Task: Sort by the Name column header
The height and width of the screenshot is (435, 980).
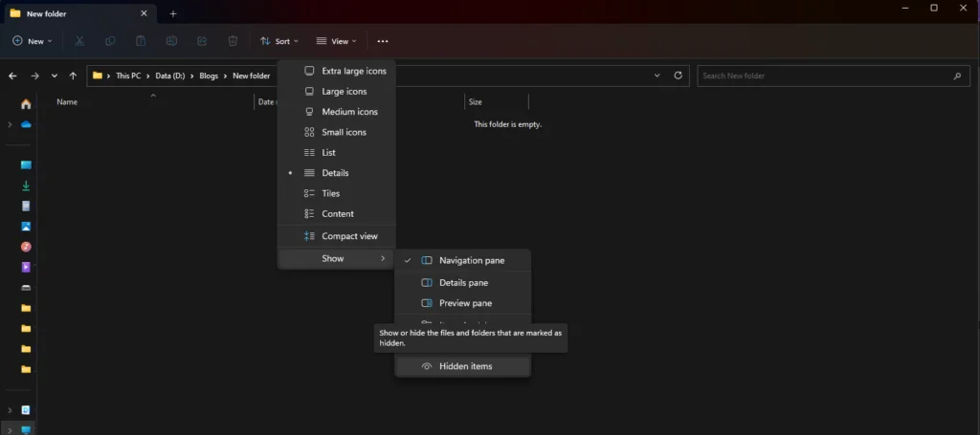Action: coord(67,101)
